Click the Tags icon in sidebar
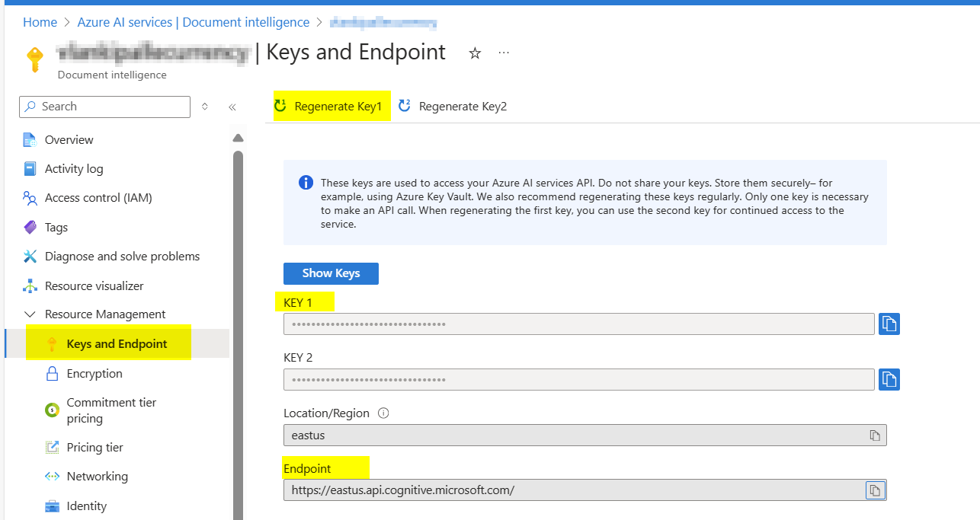 [x=30, y=228]
